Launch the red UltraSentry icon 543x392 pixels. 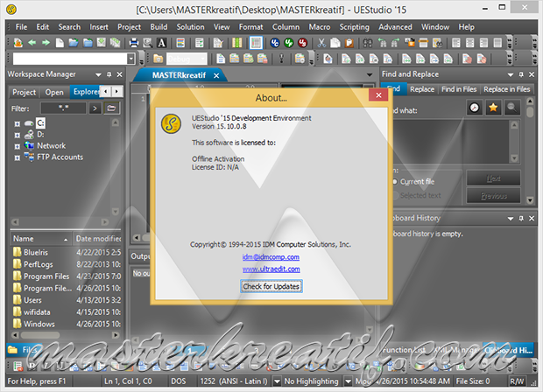point(303,43)
